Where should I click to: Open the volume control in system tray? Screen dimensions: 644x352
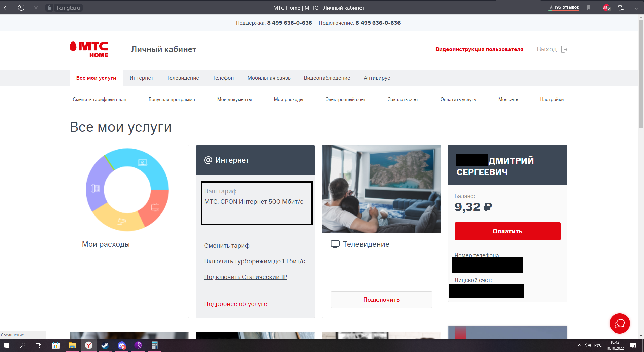[x=588, y=345]
